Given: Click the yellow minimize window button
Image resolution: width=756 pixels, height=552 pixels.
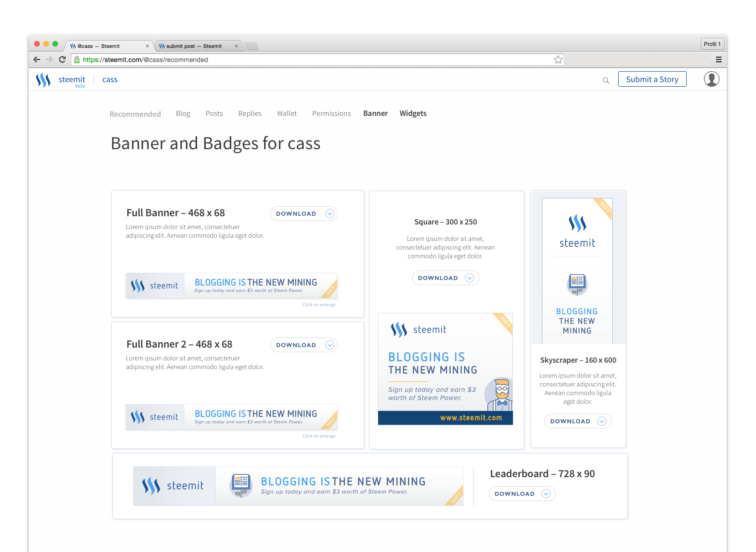Looking at the screenshot, I should click(46, 44).
